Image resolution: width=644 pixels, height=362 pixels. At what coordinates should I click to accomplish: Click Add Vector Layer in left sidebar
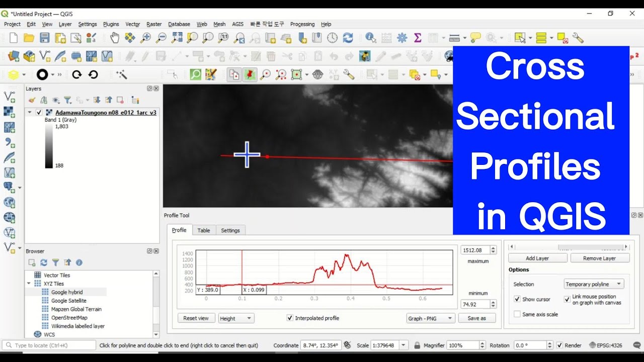(9, 97)
